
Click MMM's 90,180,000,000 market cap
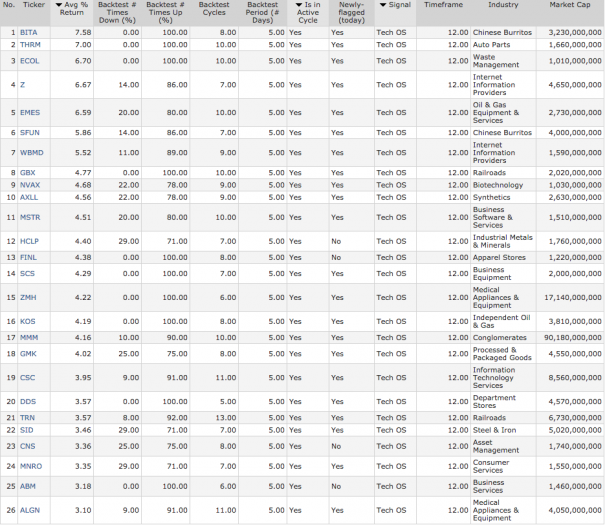573,338
